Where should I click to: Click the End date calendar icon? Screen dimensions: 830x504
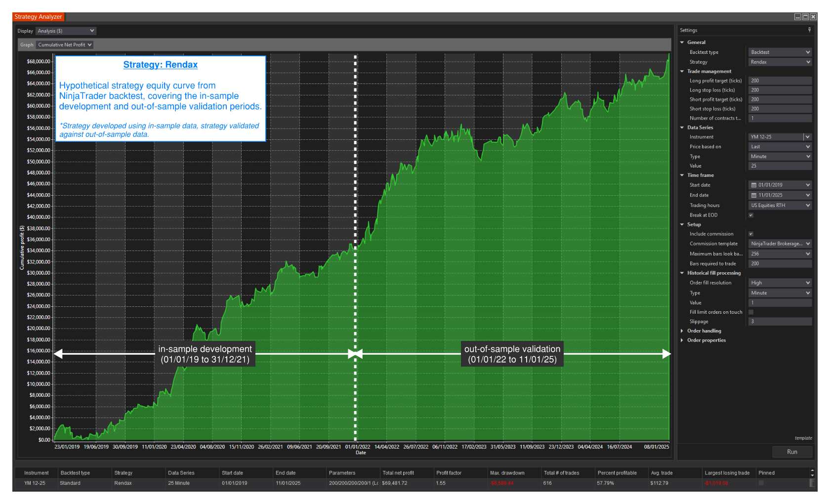coord(754,195)
